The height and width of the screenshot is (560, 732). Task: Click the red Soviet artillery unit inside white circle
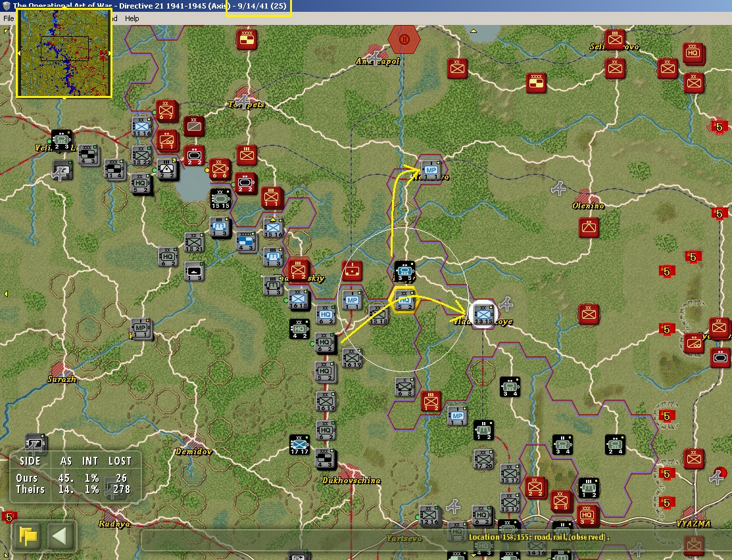click(x=351, y=271)
